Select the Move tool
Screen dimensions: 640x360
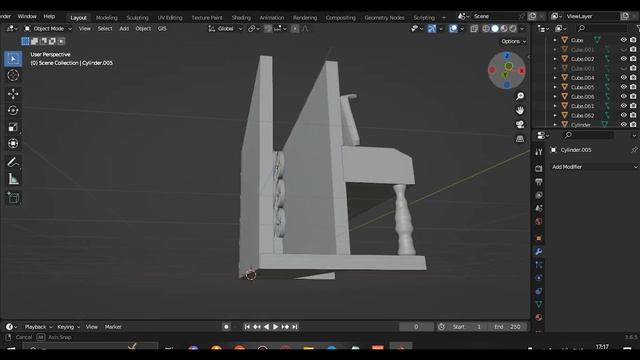coord(13,94)
